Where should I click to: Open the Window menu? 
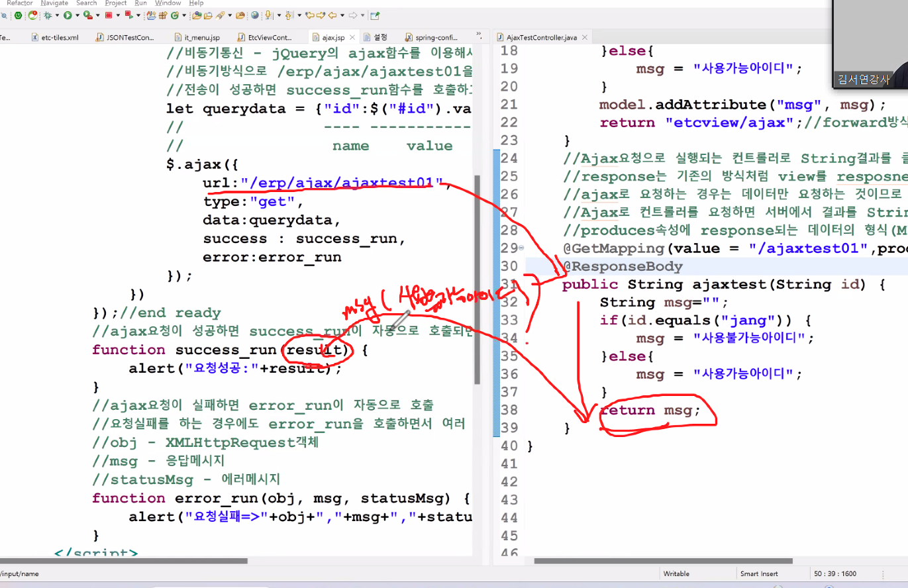tap(168, 3)
